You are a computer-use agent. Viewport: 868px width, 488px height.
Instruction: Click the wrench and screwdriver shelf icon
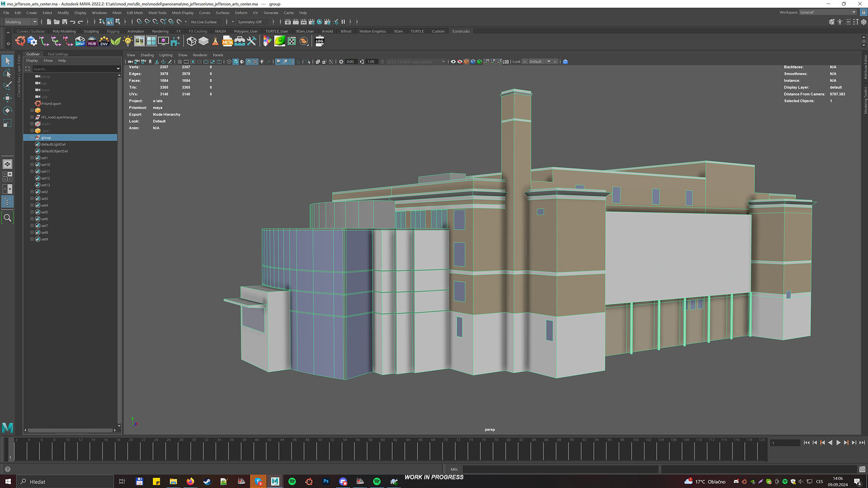pos(251,42)
